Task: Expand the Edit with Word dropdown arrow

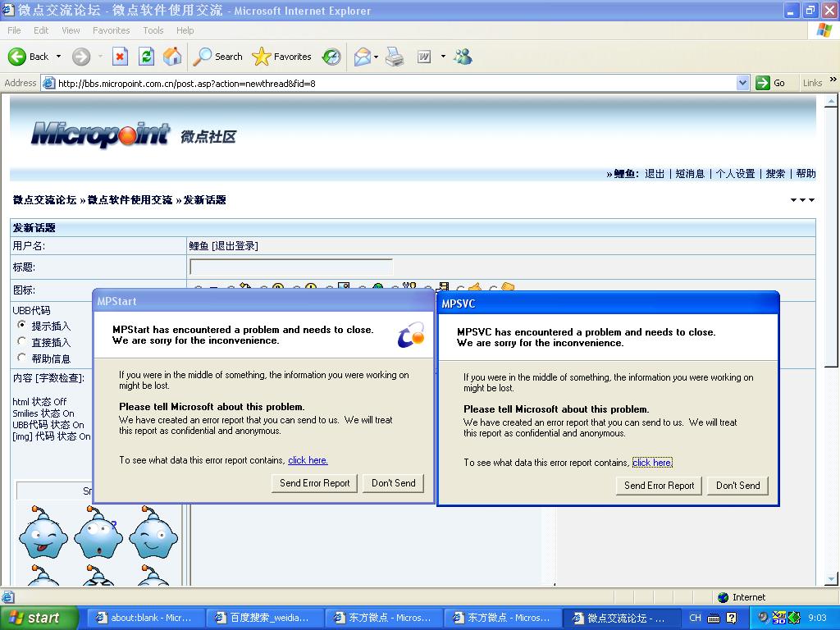Action: pos(443,57)
